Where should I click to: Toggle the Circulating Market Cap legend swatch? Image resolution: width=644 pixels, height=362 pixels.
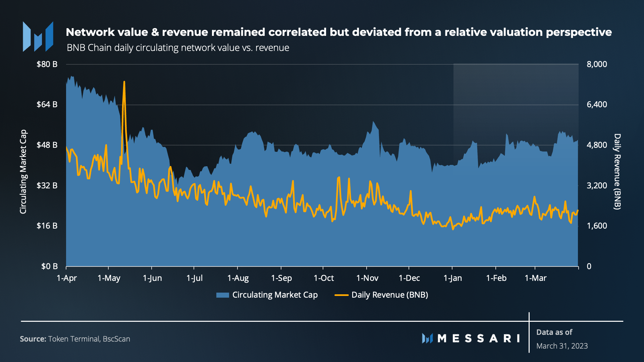(222, 295)
